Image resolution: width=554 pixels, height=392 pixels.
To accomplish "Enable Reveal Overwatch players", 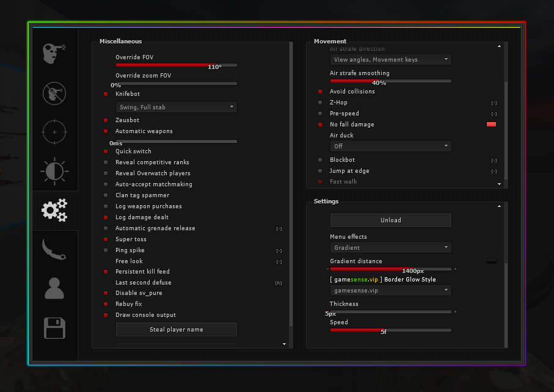I will 106,173.
